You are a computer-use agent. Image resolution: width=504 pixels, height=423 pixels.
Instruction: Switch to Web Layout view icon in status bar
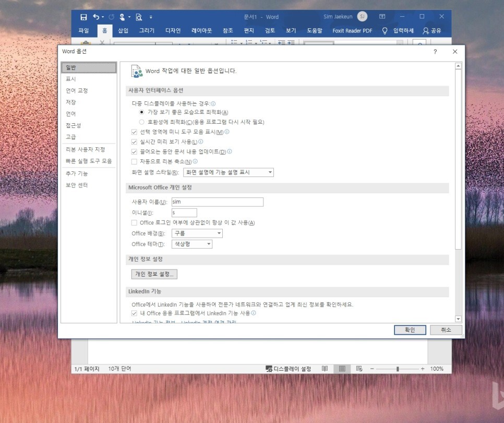359,369
